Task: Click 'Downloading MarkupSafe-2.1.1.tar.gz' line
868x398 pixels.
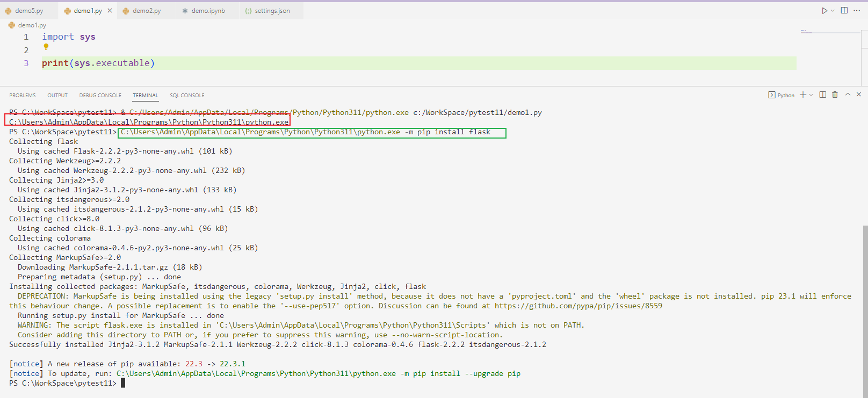Action: (110, 267)
